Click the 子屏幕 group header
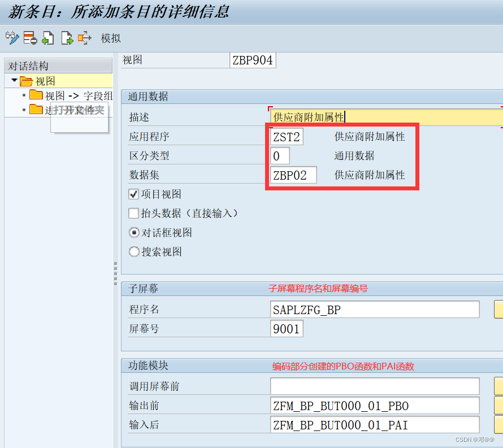The height and width of the screenshot is (448, 503). 312,289
